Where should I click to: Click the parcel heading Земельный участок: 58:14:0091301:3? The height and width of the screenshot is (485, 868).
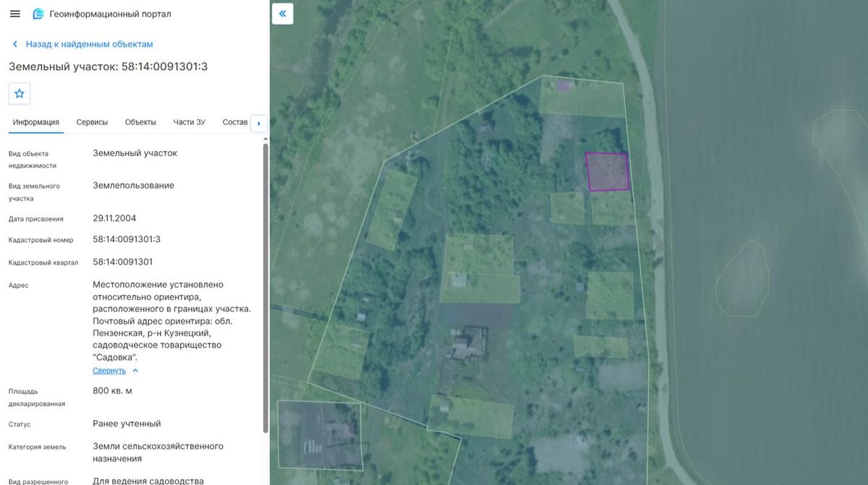(109, 66)
